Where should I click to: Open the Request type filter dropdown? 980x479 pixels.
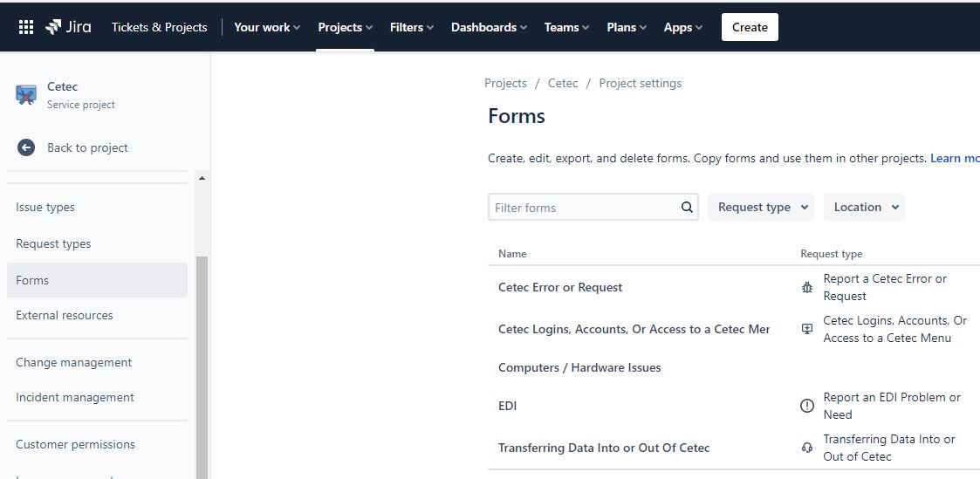761,207
